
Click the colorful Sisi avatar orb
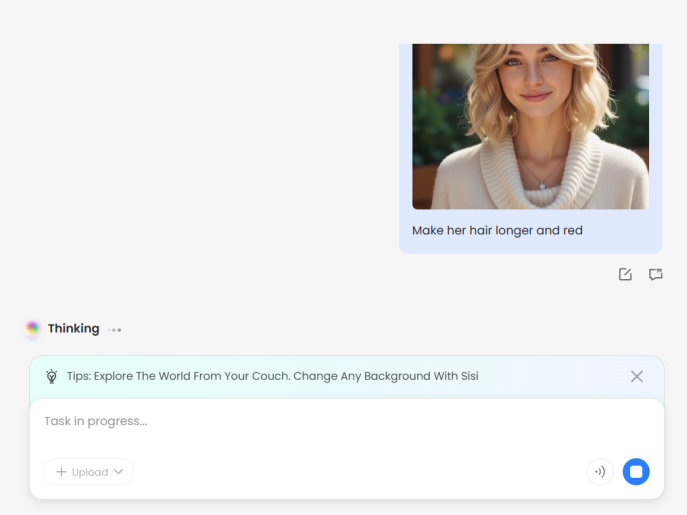click(33, 328)
